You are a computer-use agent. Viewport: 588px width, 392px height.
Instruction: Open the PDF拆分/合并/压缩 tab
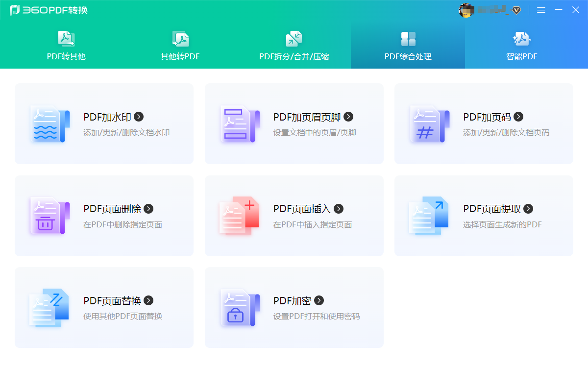pyautogui.click(x=294, y=46)
